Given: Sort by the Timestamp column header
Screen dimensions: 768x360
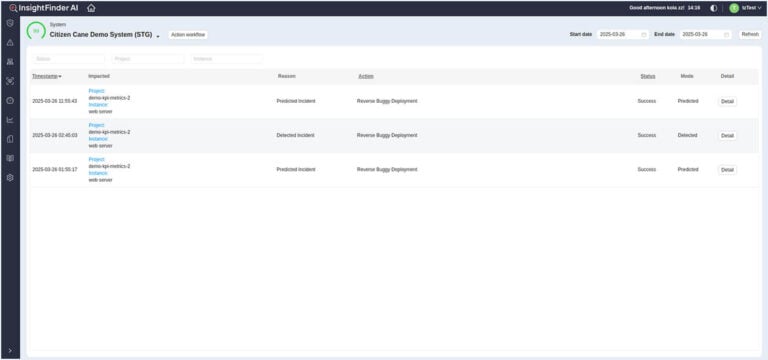Looking at the screenshot, I should [47, 76].
